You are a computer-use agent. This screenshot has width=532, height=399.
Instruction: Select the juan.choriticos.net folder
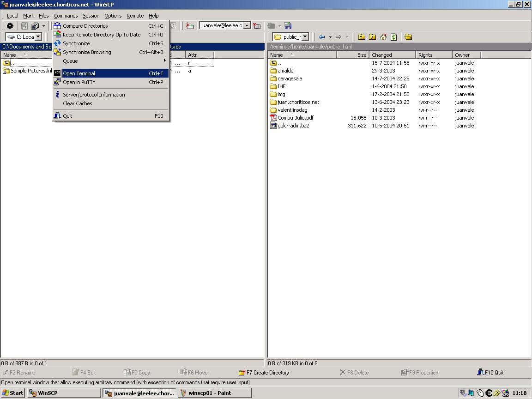(298, 102)
